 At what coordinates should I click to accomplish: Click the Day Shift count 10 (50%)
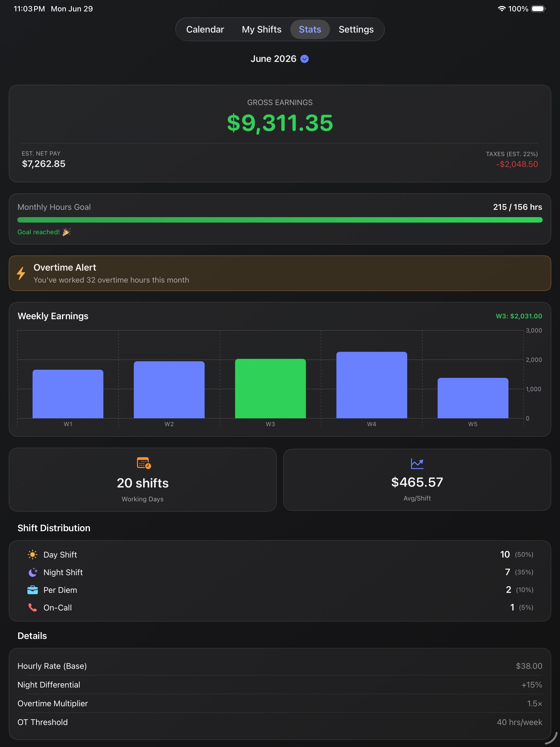click(x=517, y=555)
